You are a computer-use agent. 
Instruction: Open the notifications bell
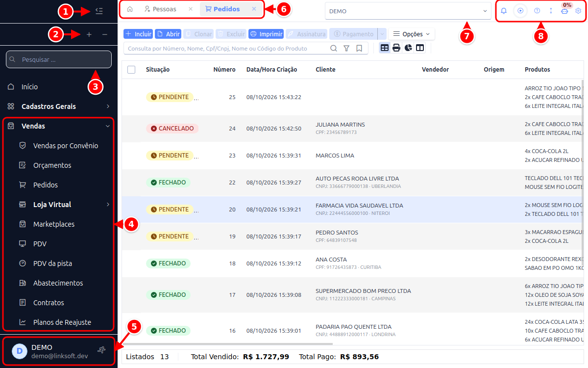(504, 11)
